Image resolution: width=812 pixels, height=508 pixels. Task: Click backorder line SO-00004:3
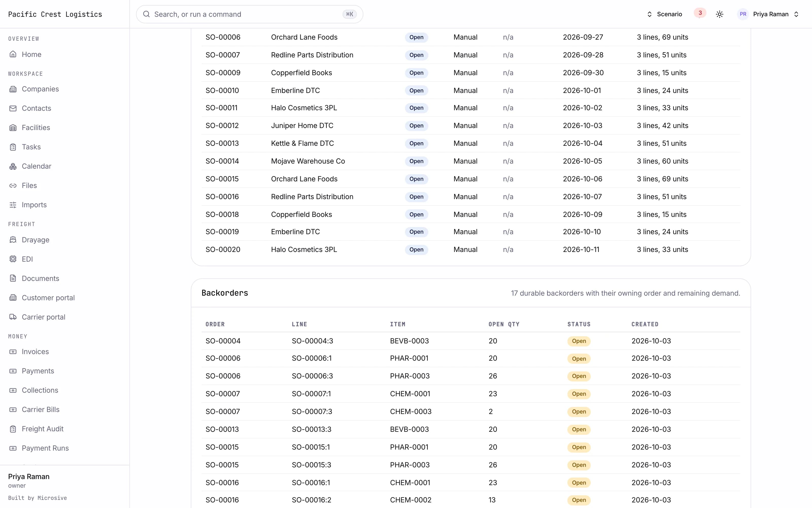pos(312,341)
